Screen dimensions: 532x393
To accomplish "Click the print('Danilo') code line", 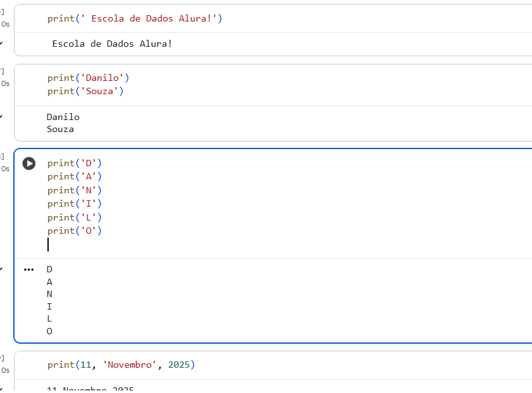I will (88, 78).
